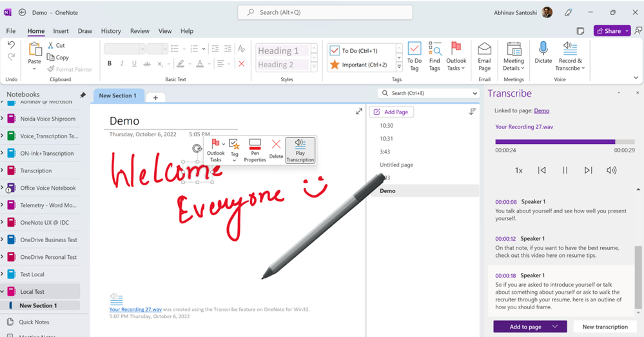Expand the OneNote UX @ IDC notebook
Image resolution: width=644 pixels, height=337 pixels.
pos(2,222)
